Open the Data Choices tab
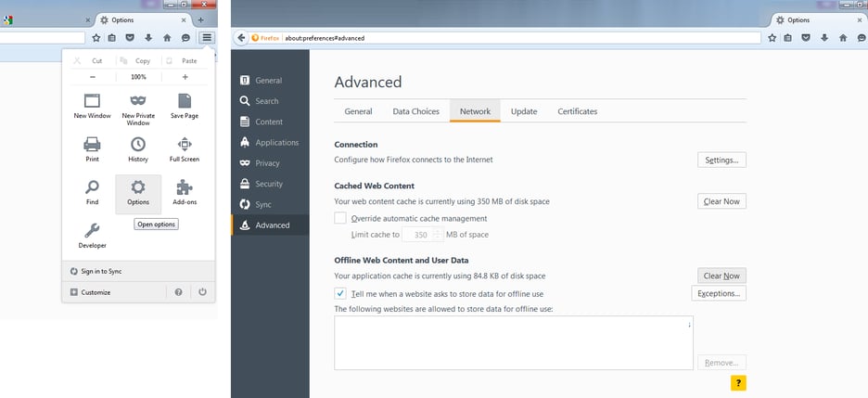This screenshot has height=398, width=868. tap(415, 111)
